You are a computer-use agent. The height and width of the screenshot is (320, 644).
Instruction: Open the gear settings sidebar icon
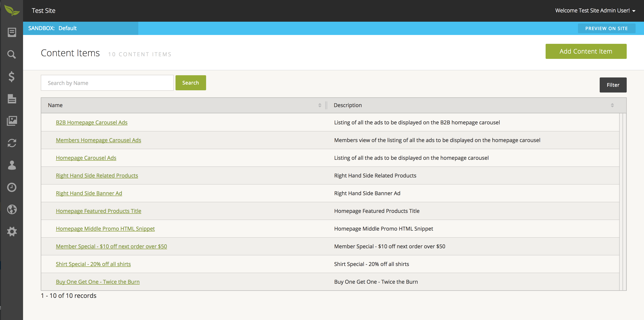tap(12, 232)
